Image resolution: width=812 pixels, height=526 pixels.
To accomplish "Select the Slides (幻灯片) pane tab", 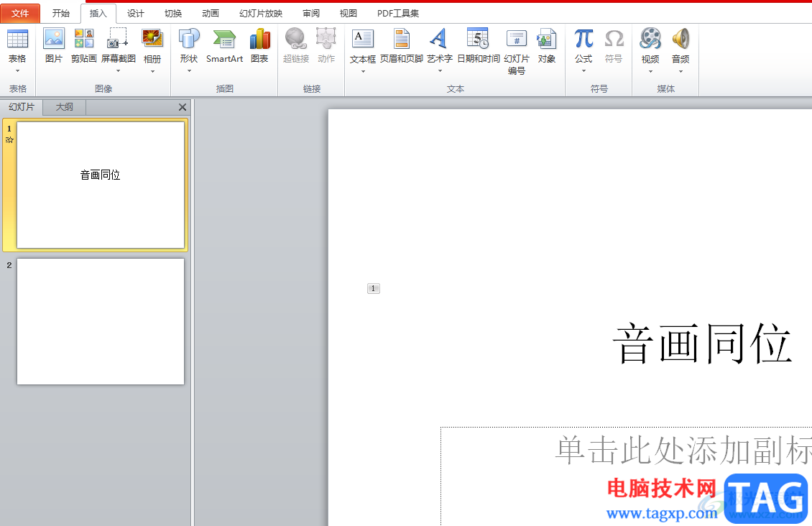I will pos(22,107).
